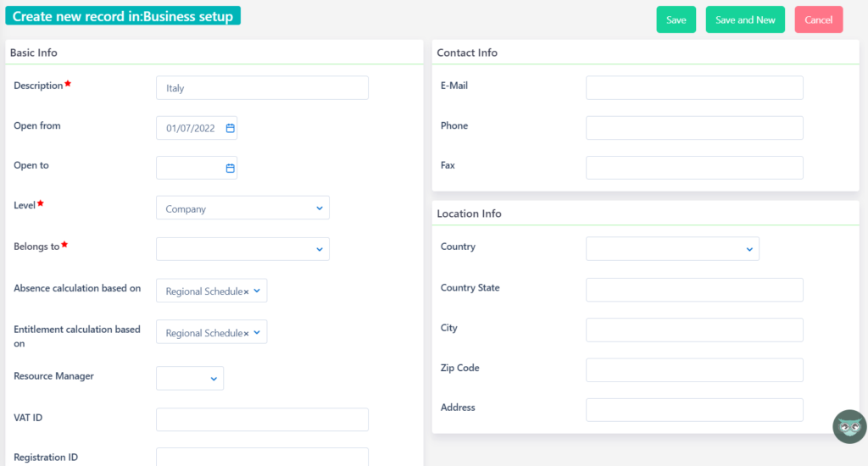Click the Absence calculation based on label

[x=77, y=288]
